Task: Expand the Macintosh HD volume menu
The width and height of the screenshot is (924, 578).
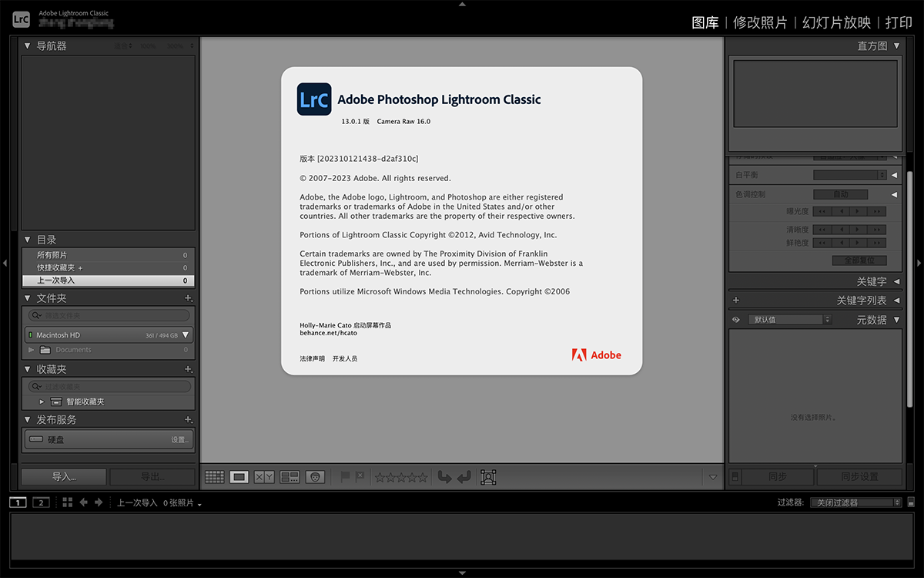Action: 186,335
